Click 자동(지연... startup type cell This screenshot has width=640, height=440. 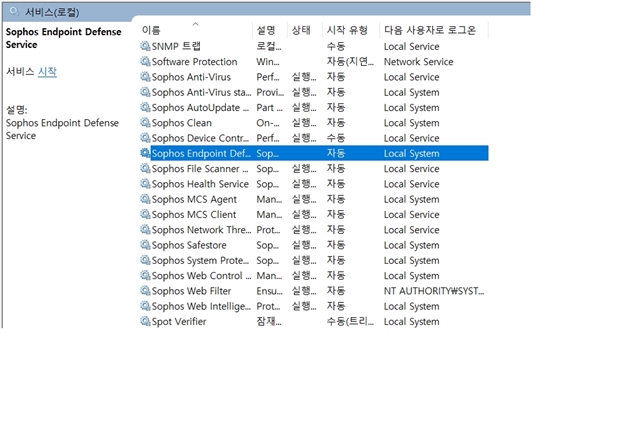point(350,62)
